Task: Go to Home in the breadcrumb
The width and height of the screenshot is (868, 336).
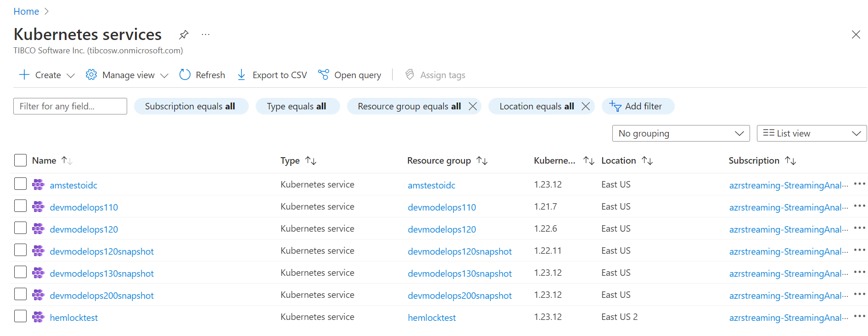Action: (26, 11)
